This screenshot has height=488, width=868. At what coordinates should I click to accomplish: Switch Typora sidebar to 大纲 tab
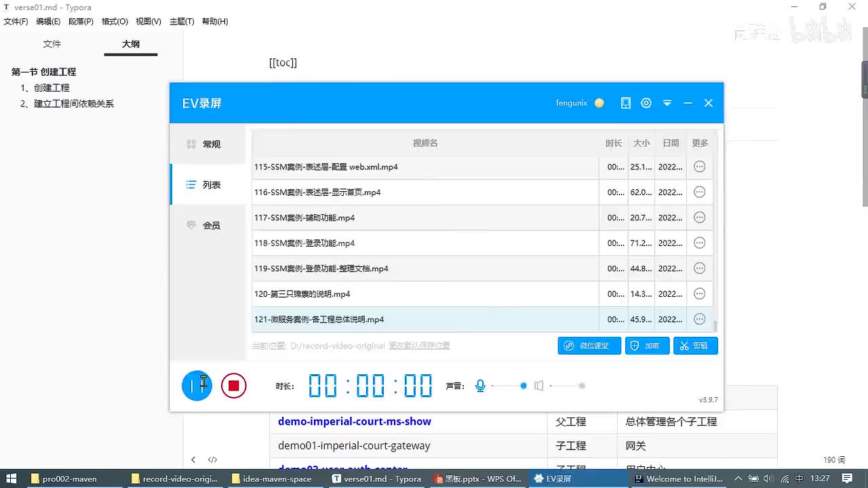point(131,44)
